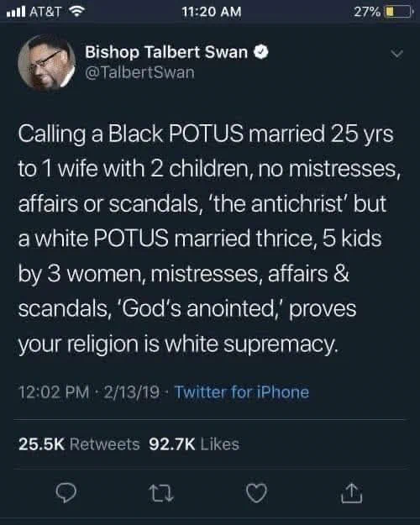Image resolution: width=420 pixels, height=525 pixels.
Task: Follow the Twitter for iPhone link
Action: [x=241, y=392]
